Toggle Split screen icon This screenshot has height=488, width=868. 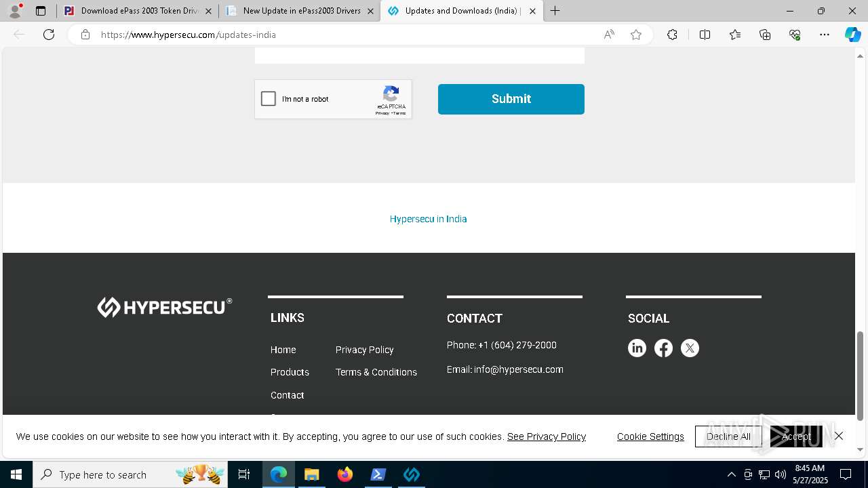[x=705, y=35]
